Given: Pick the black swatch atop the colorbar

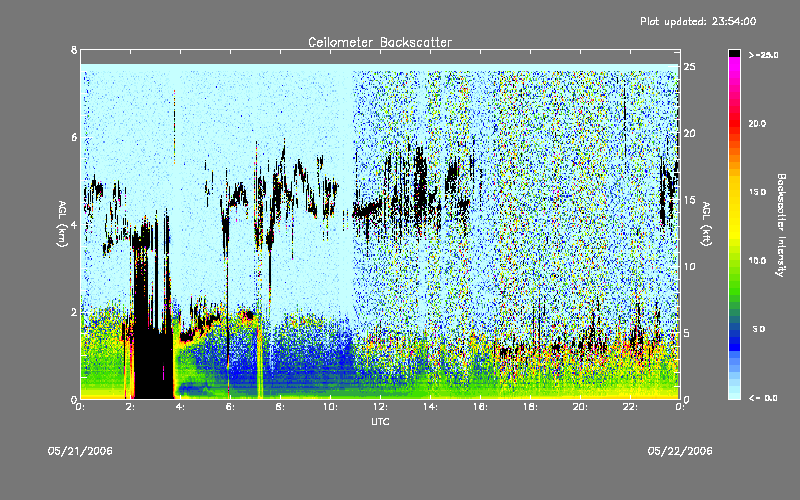Looking at the screenshot, I should coord(734,53).
